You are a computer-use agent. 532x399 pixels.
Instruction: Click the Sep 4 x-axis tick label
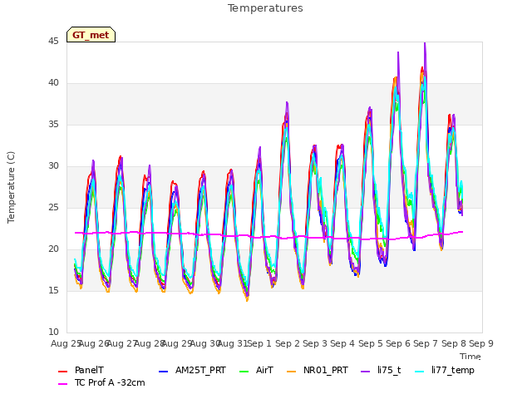342,343
